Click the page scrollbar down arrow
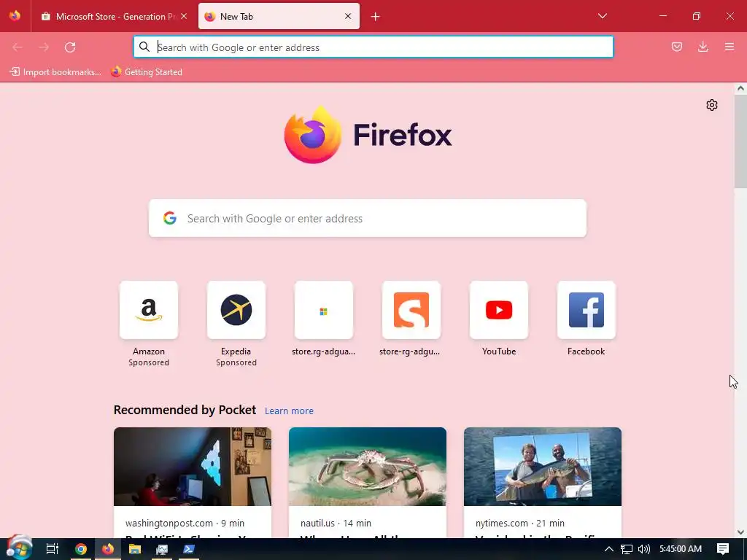The image size is (747, 560). (x=740, y=532)
